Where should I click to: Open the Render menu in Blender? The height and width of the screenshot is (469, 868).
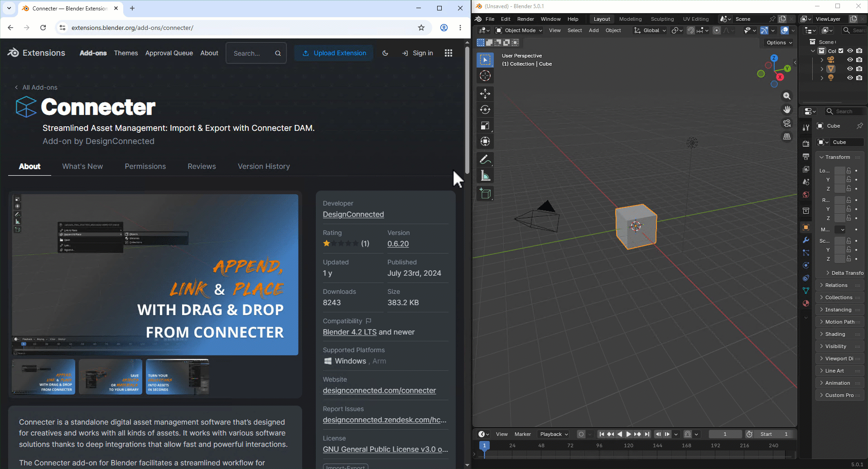[x=526, y=19]
